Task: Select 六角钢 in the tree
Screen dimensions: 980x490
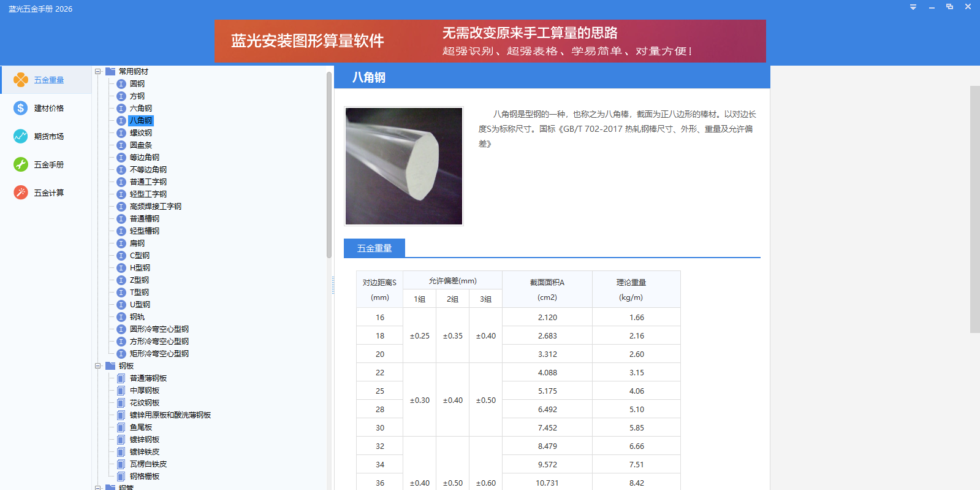Action: click(141, 109)
